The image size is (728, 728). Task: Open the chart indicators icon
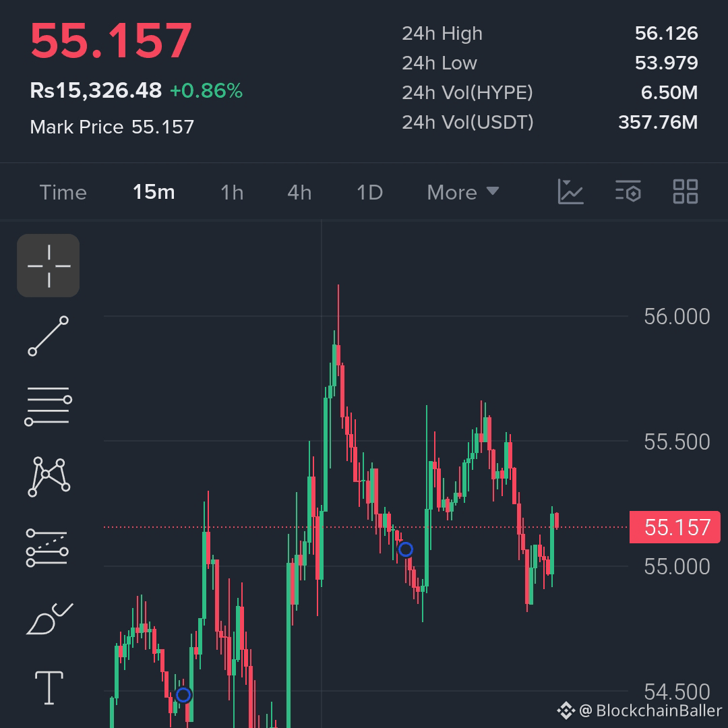coord(570,191)
